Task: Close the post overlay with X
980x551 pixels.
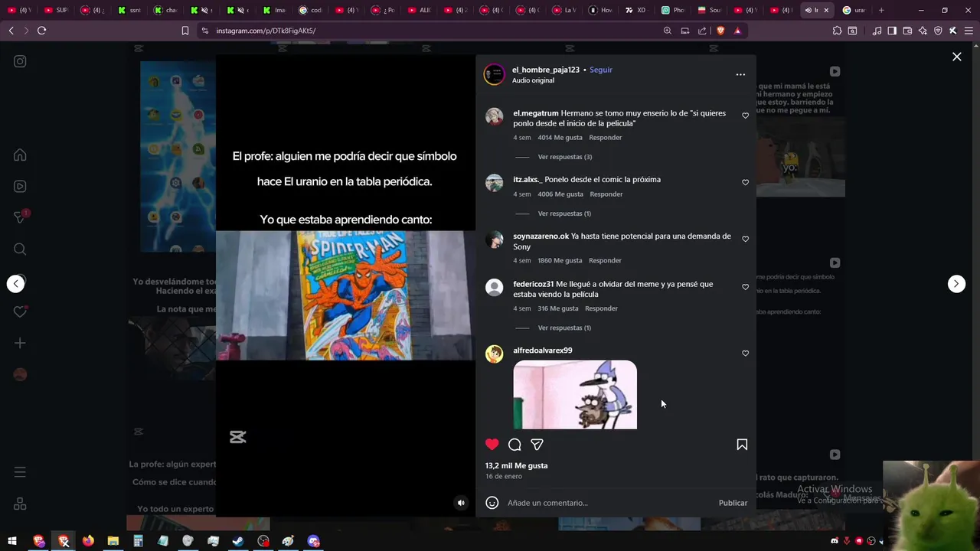Action: pyautogui.click(x=956, y=57)
